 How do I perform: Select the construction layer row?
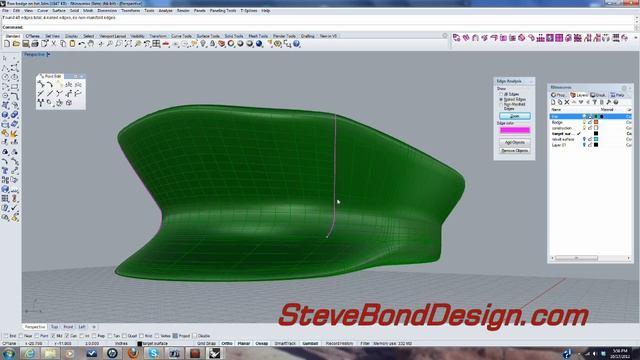tap(590, 128)
